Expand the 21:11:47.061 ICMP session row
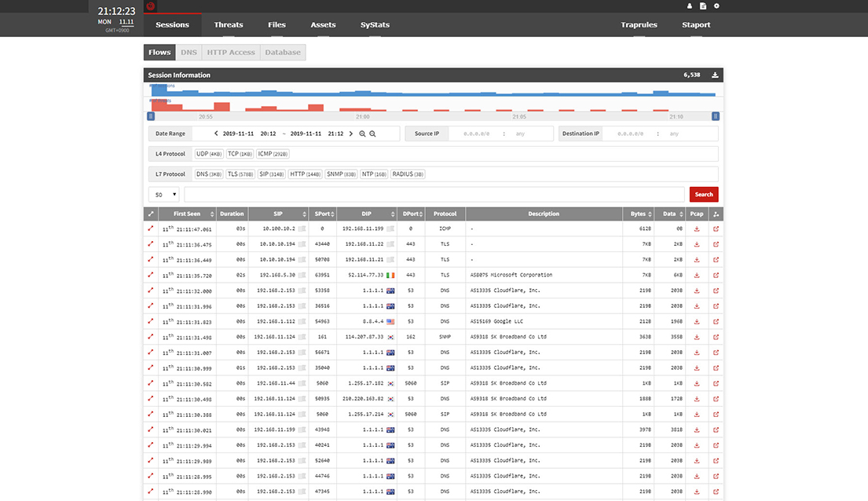 (151, 228)
